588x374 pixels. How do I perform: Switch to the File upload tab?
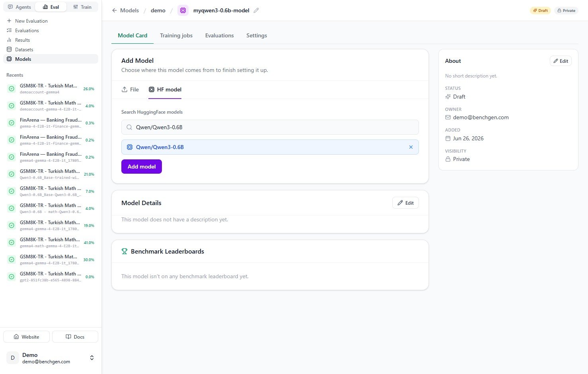[130, 89]
